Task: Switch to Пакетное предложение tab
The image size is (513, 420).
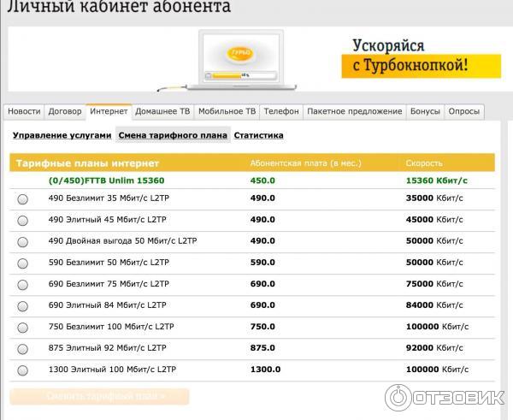Action: click(x=354, y=112)
